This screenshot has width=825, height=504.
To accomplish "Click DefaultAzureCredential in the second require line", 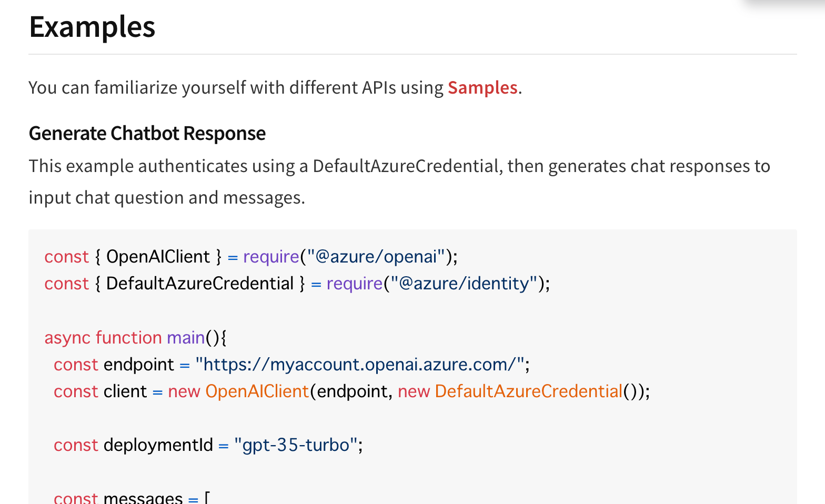I will (x=200, y=284).
